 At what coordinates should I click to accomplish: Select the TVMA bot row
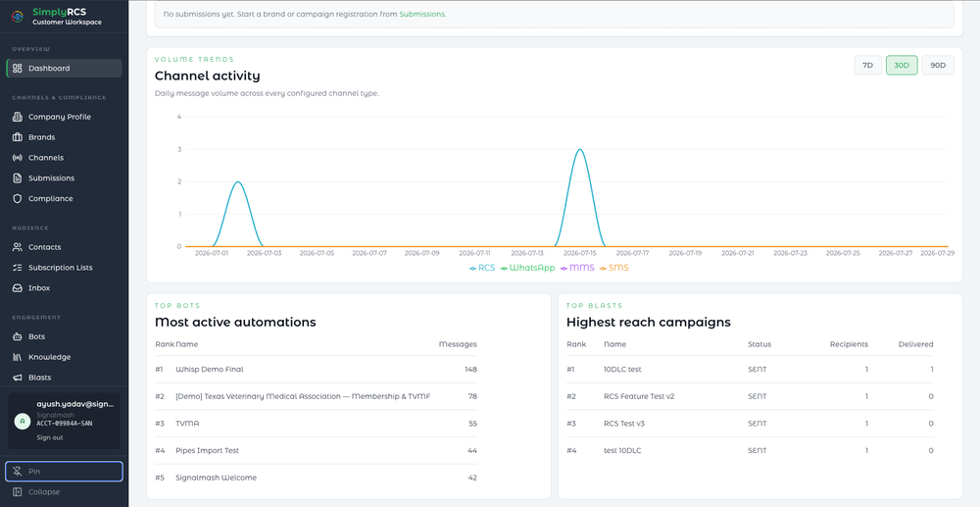point(316,424)
